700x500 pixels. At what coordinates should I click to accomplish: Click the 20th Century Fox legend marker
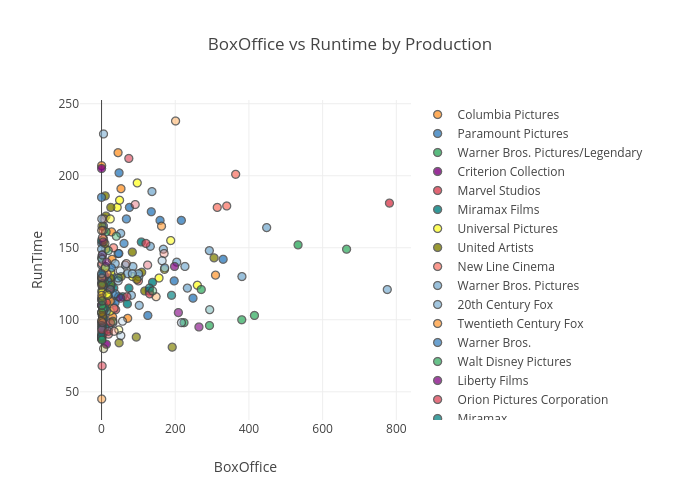click(x=438, y=305)
